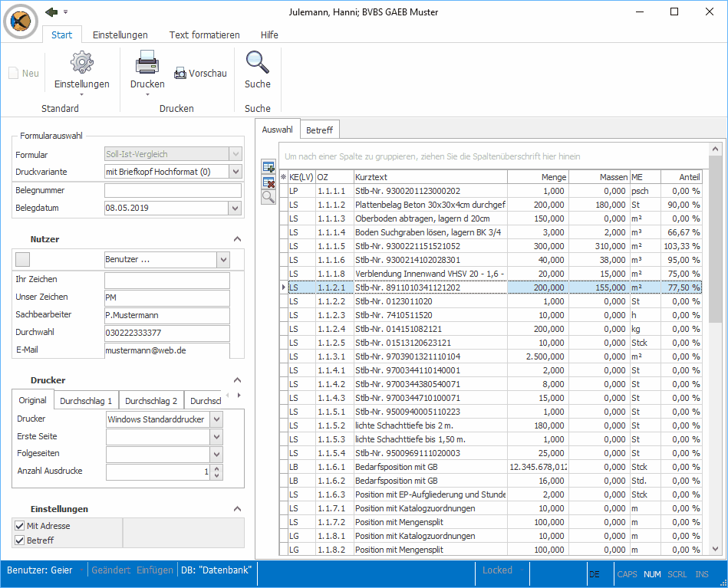The height and width of the screenshot is (588, 728).
Task: Sort table by the Massen column header
Action: 599,177
